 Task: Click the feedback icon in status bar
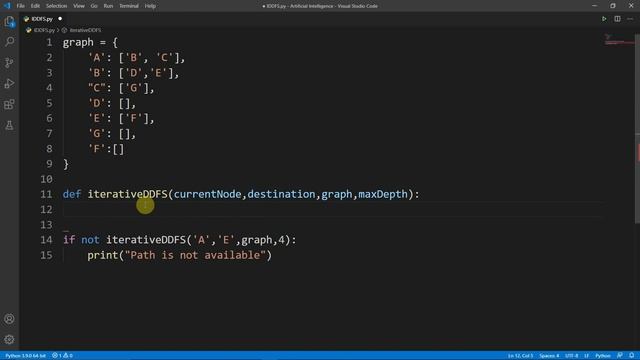coord(620,356)
